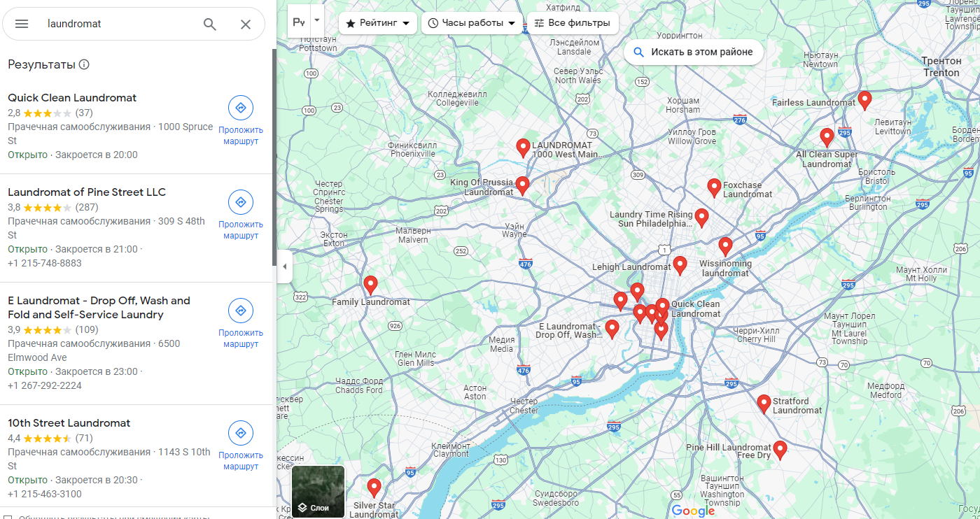Click phone number +1 215-748-8883
The height and width of the screenshot is (519, 980).
click(x=45, y=263)
